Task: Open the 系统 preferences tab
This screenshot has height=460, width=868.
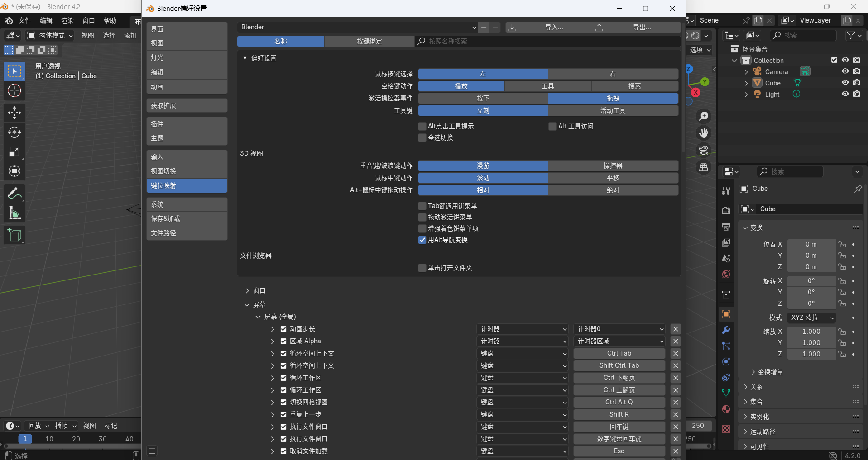Action: pyautogui.click(x=187, y=204)
